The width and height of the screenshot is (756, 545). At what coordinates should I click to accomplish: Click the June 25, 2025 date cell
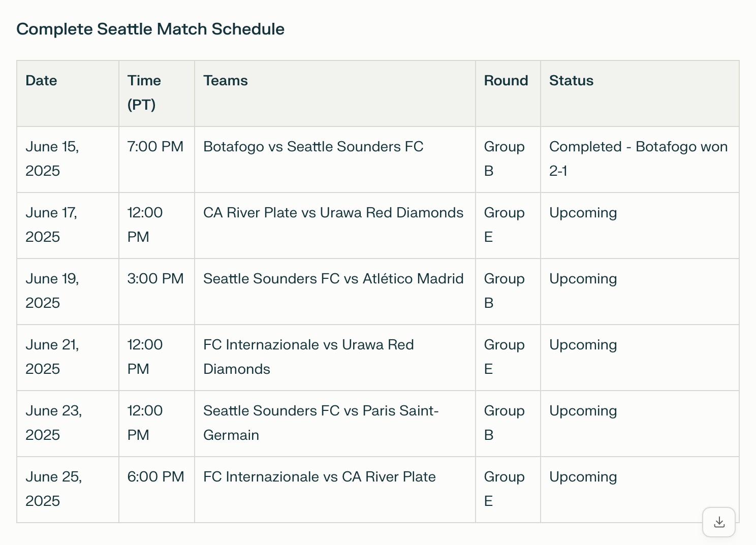click(x=53, y=489)
